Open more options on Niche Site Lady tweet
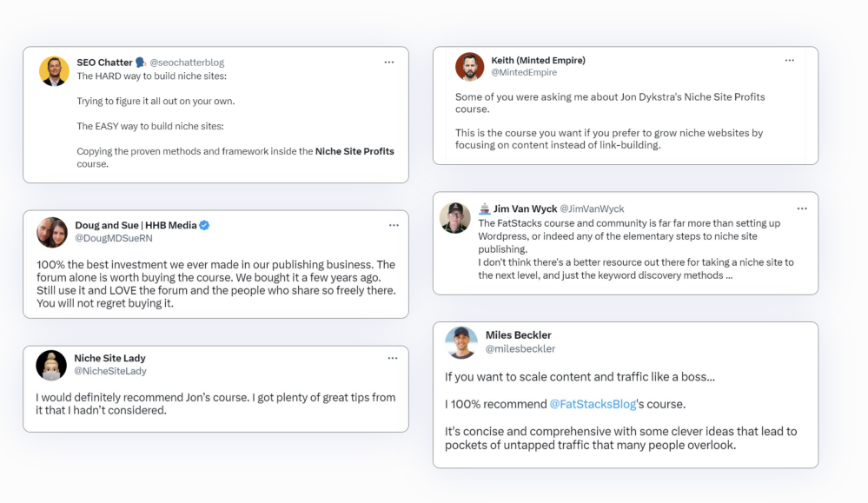Viewport: 868px width, 503px height. pos(393,358)
